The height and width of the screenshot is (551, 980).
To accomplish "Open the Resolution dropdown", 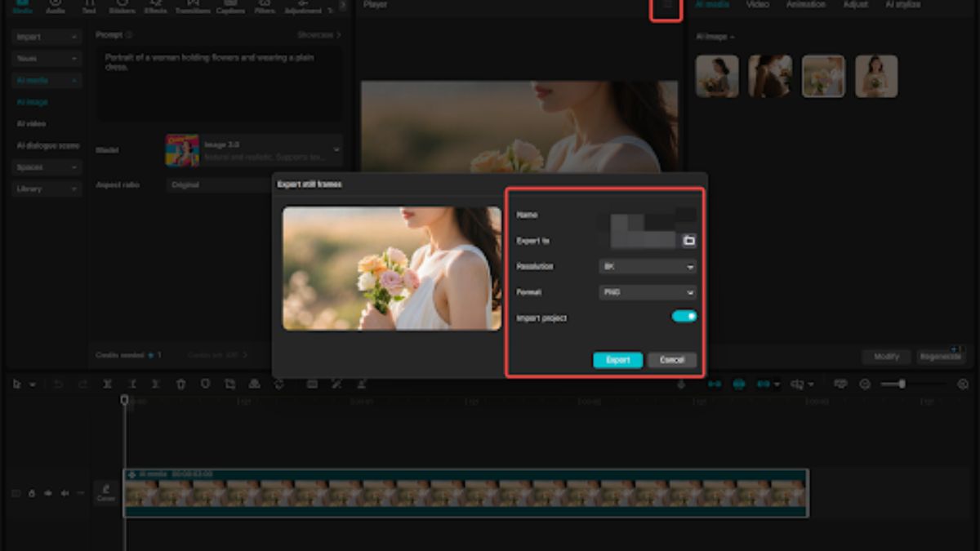I will [x=648, y=266].
